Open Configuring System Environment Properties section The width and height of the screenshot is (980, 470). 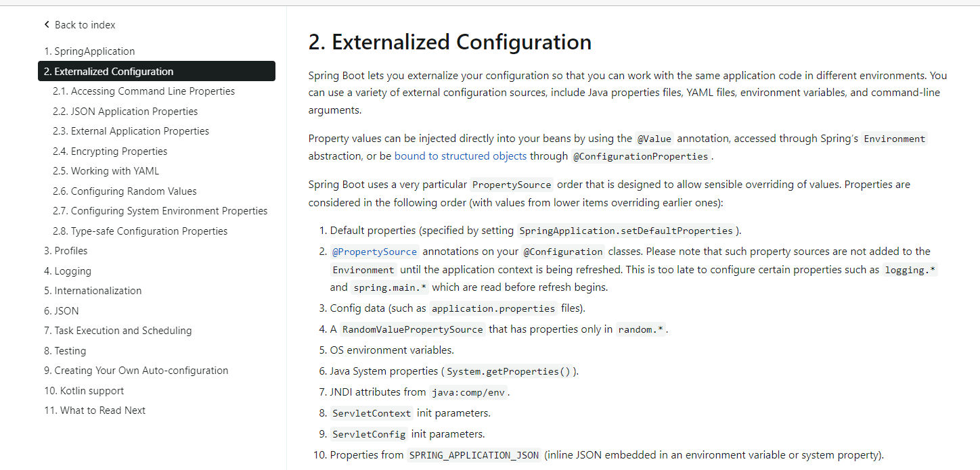pyautogui.click(x=160, y=210)
